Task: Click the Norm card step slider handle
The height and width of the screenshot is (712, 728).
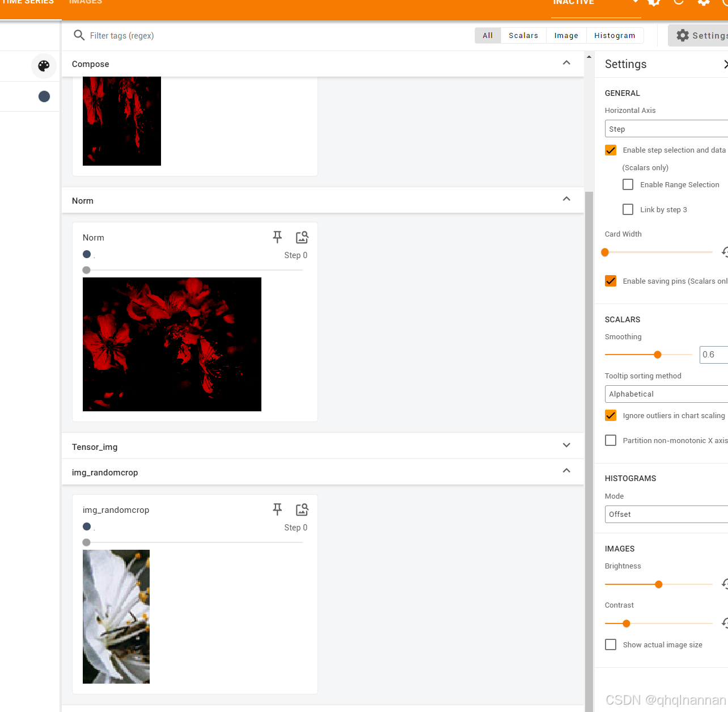Action: click(x=87, y=270)
